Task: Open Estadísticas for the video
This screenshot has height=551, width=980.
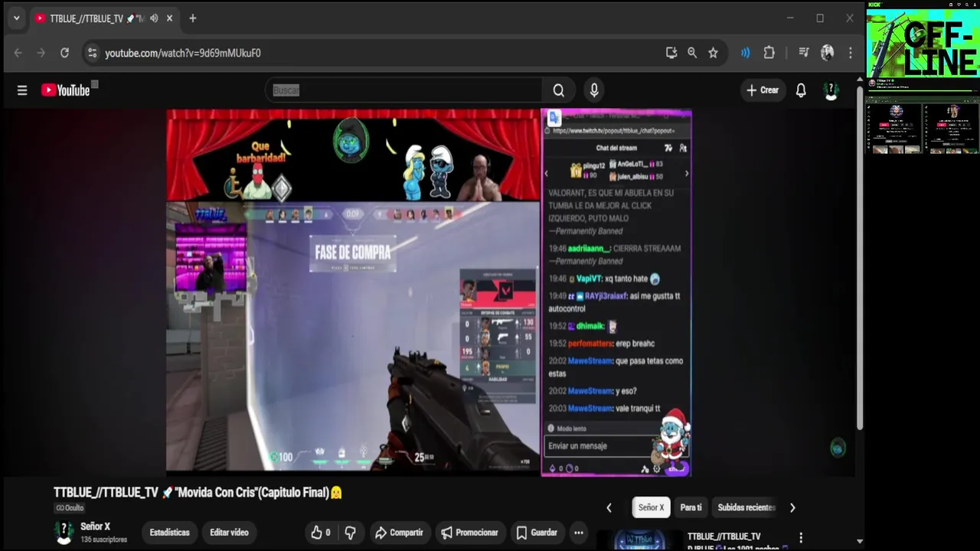Action: click(169, 533)
